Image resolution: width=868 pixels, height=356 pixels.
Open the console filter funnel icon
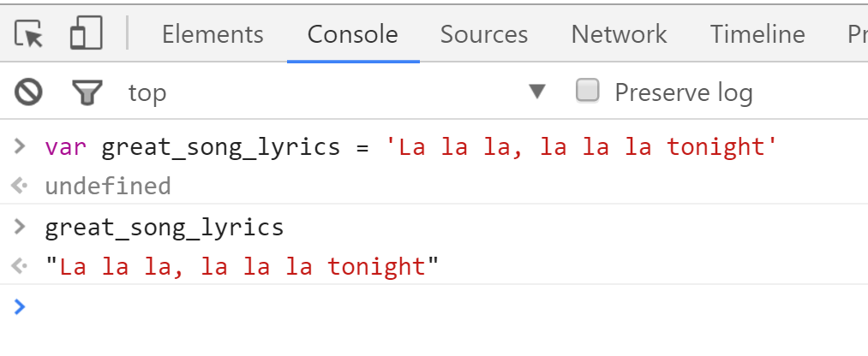[87, 92]
